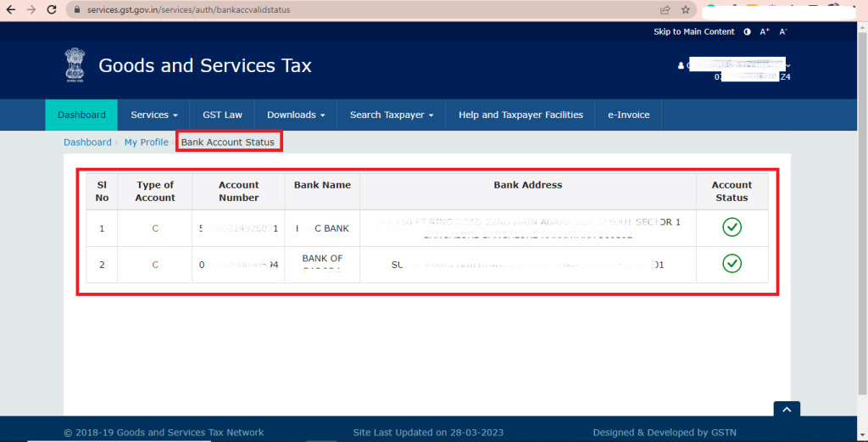Toggle the high contrast mode icon
Viewport: 868px width, 442px height.
coord(747,31)
